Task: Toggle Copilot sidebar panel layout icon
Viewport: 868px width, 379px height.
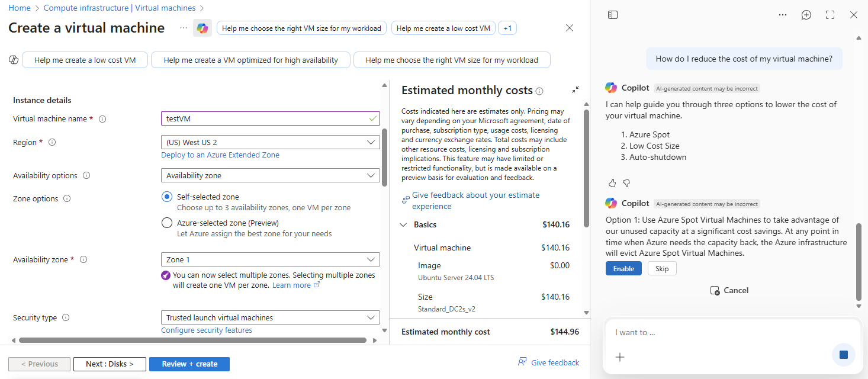Action: coord(613,15)
